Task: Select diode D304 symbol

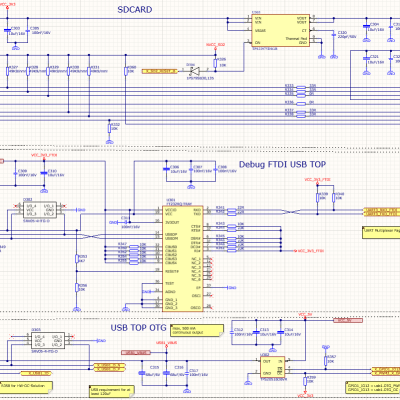Action: [x=194, y=71]
